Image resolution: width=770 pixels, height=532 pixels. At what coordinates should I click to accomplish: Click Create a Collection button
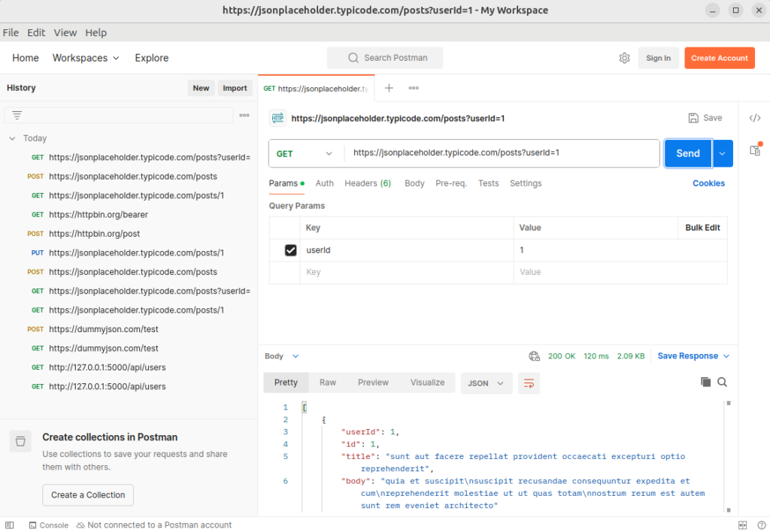(88, 495)
